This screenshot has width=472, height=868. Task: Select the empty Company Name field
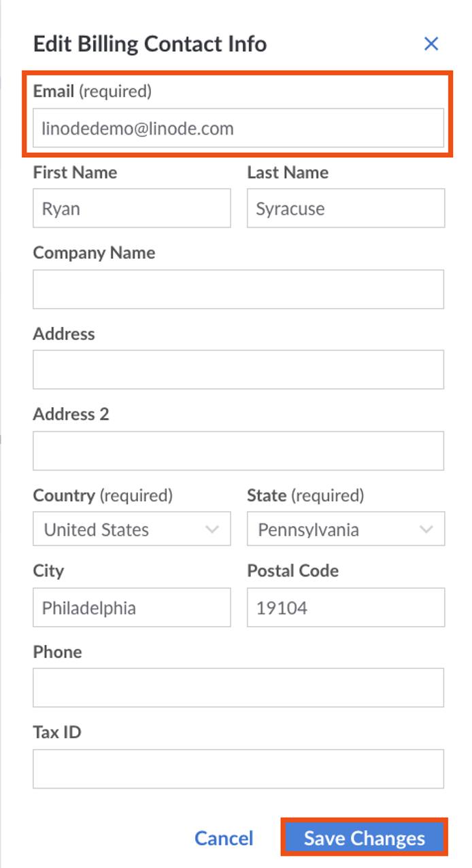coord(238,289)
